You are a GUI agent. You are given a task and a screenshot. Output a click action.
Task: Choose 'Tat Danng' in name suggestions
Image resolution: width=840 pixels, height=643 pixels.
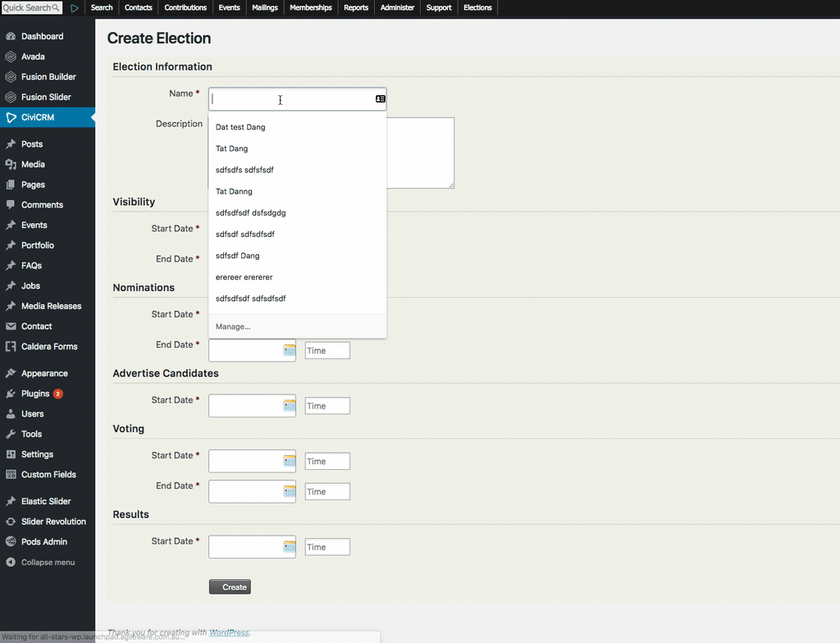click(234, 191)
